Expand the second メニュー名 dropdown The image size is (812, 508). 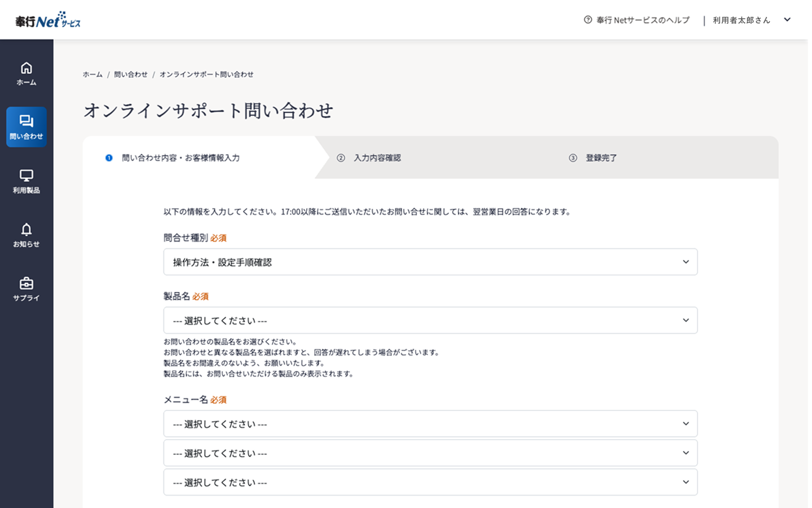(430, 453)
